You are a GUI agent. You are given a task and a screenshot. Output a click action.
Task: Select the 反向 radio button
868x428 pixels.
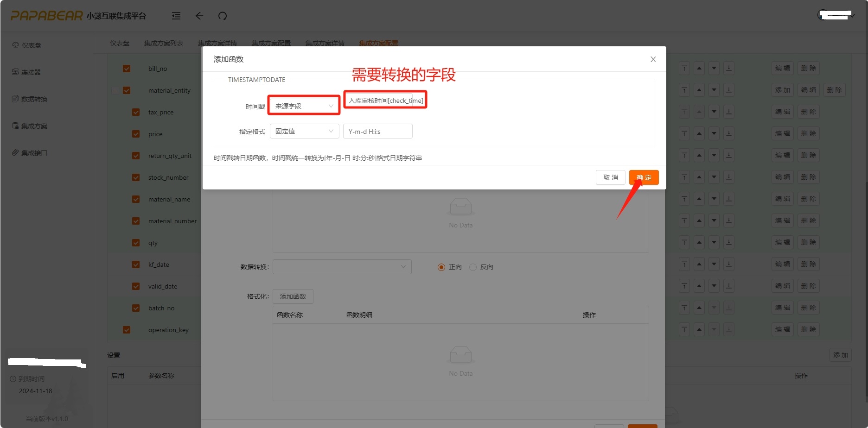click(x=473, y=267)
